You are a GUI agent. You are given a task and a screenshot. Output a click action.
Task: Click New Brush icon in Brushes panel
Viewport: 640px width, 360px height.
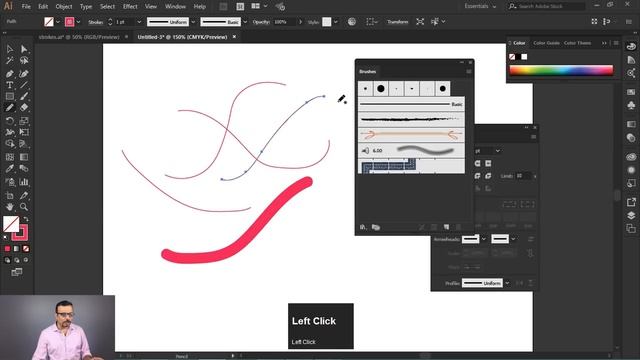pyautogui.click(x=446, y=227)
